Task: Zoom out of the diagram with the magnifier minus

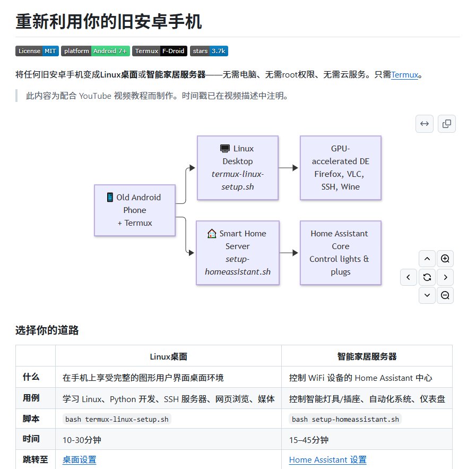Action: [445, 295]
